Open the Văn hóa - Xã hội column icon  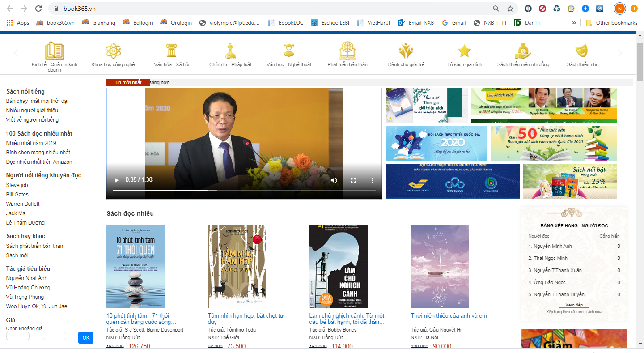171,51
